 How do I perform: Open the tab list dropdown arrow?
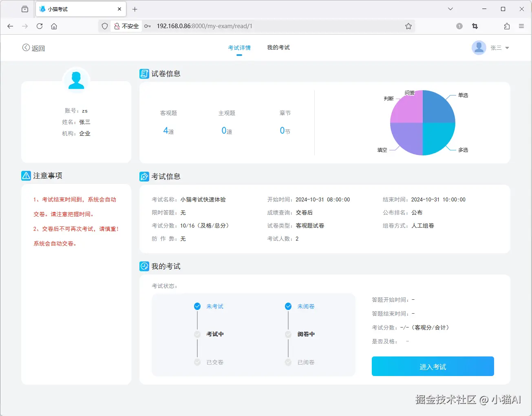450,9
